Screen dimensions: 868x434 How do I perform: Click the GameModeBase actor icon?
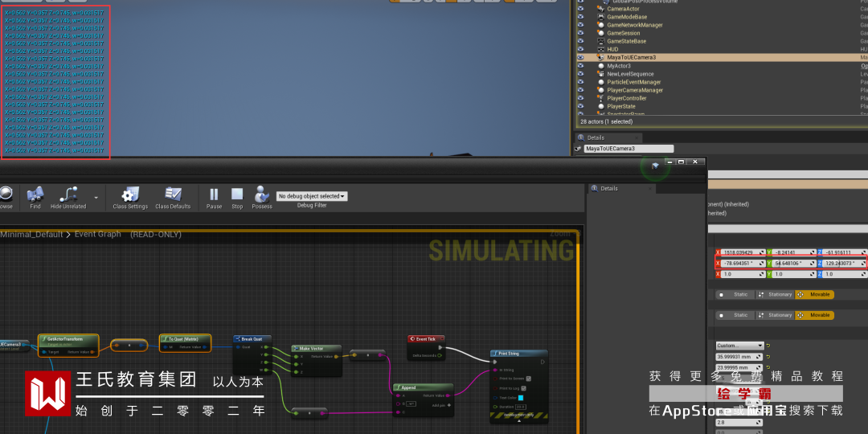click(601, 17)
